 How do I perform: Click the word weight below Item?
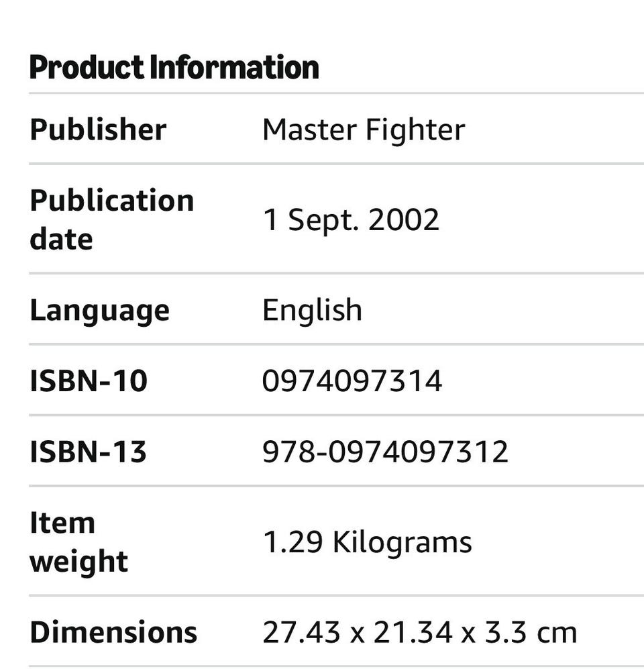[x=78, y=561]
